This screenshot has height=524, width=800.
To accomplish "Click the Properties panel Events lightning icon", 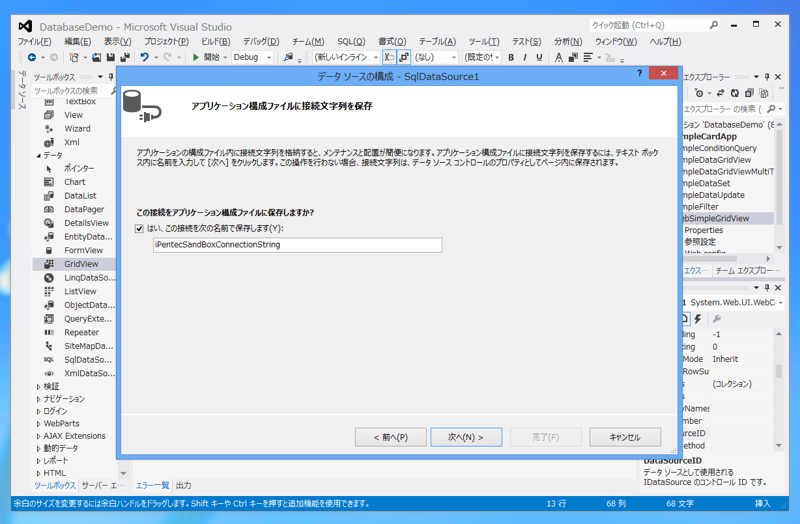I will [698, 319].
